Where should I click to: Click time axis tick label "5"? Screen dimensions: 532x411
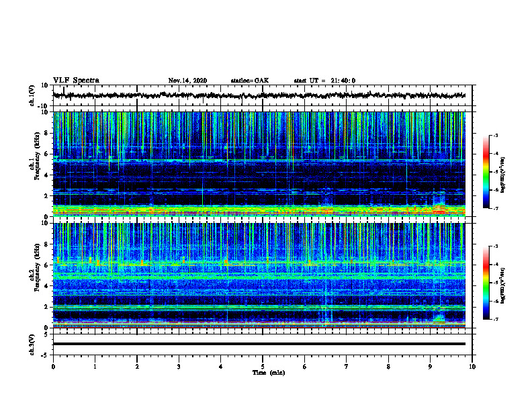pos(263,367)
